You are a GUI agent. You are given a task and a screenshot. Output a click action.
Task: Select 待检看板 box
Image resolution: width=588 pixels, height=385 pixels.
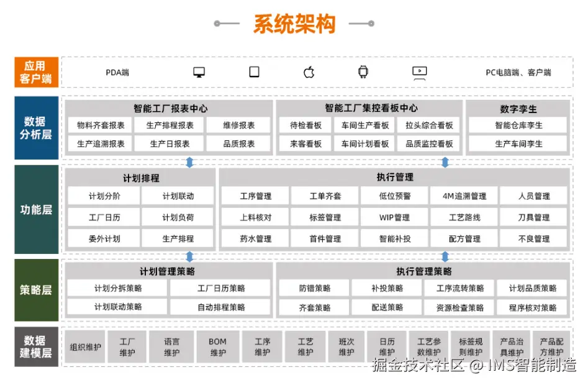click(305, 125)
